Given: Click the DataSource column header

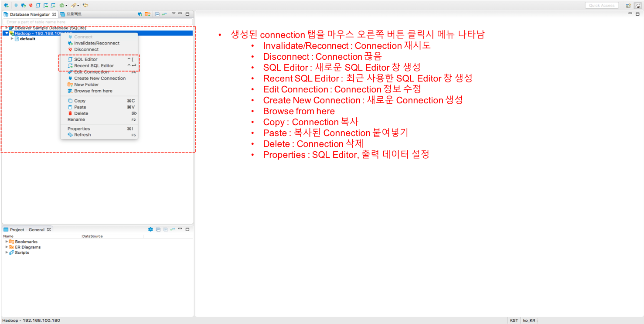Looking at the screenshot, I should click(112, 236).
